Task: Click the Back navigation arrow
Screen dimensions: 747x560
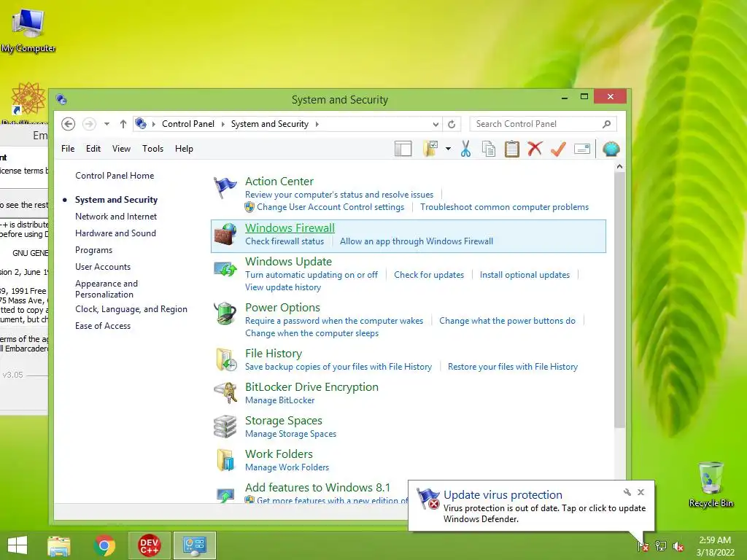Action: (68, 124)
